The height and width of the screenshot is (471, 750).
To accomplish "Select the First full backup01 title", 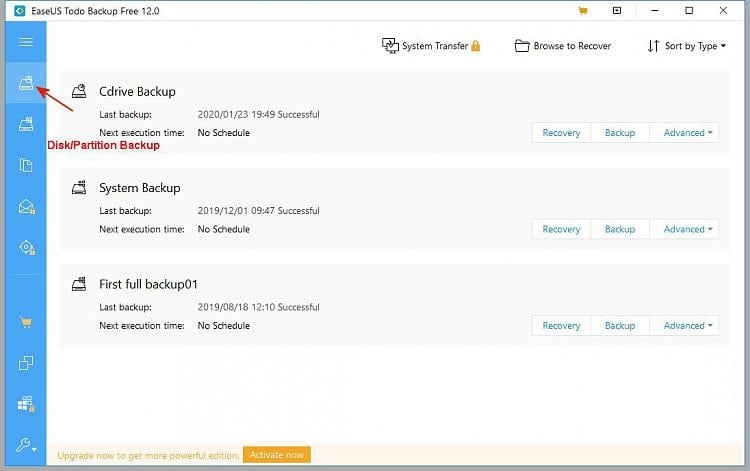I will tap(148, 284).
